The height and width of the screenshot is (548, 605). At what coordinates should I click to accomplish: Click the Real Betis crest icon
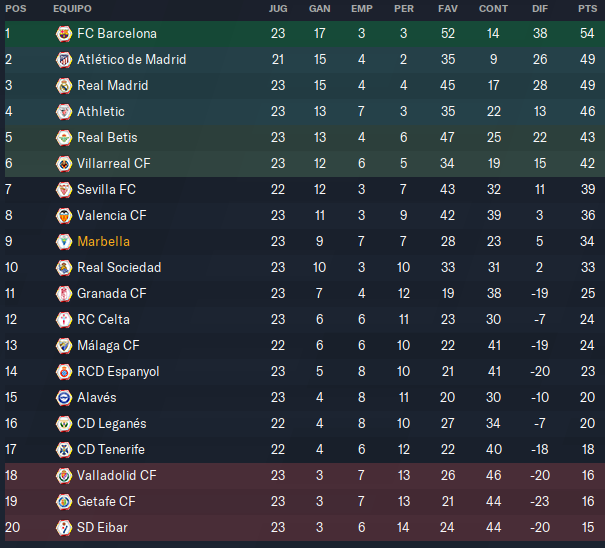[64, 138]
